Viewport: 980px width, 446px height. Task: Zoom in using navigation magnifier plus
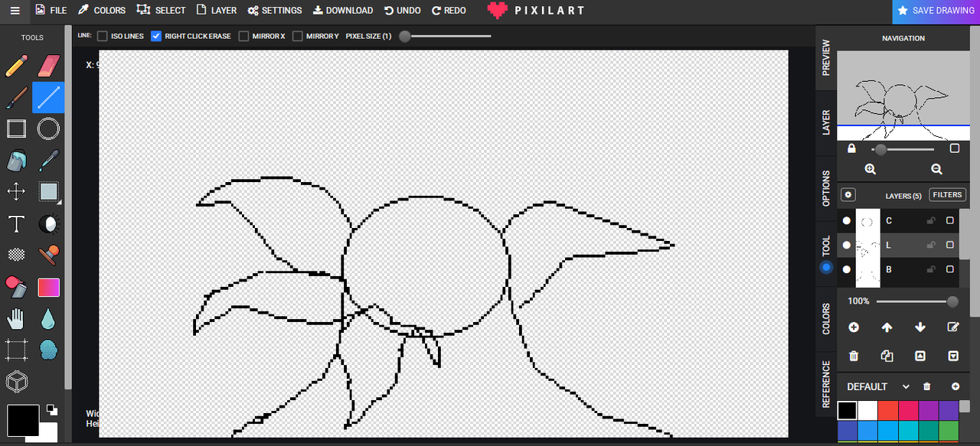coord(871,169)
